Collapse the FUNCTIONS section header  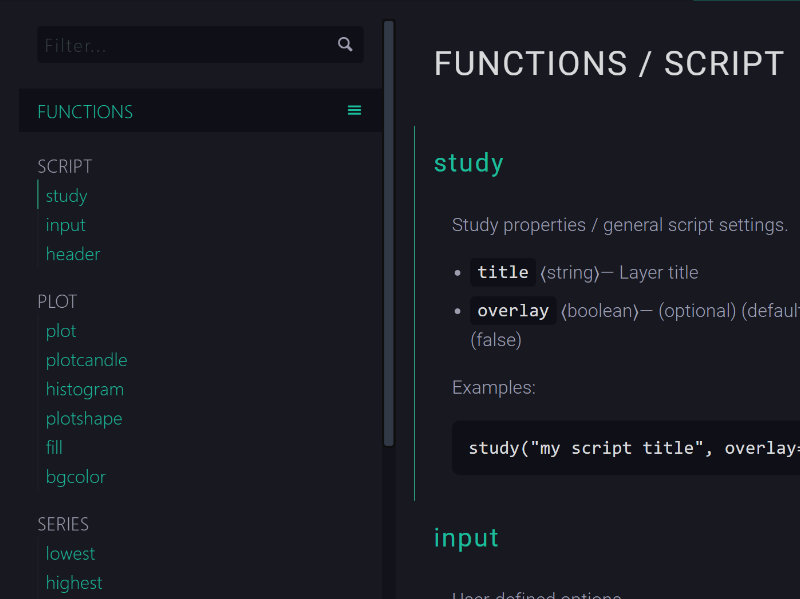pos(201,111)
